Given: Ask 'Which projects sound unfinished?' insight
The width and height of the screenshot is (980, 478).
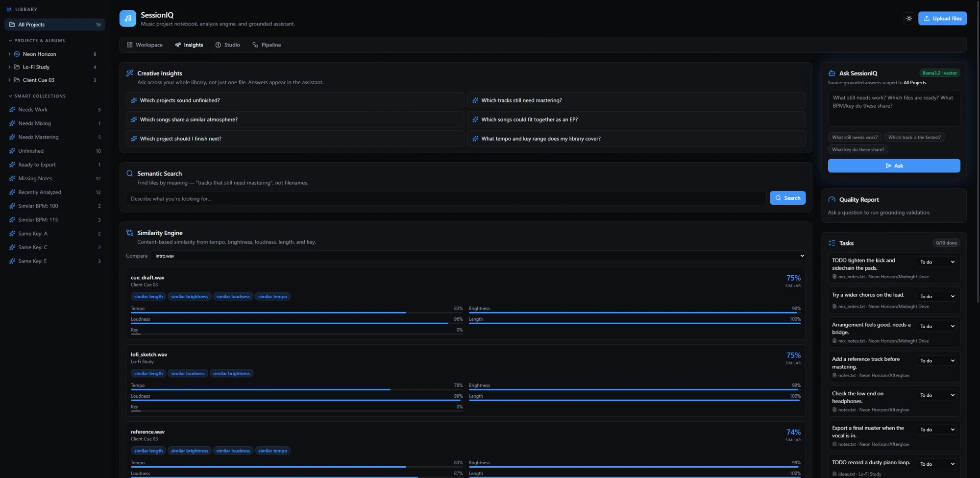Looking at the screenshot, I should pyautogui.click(x=295, y=100).
